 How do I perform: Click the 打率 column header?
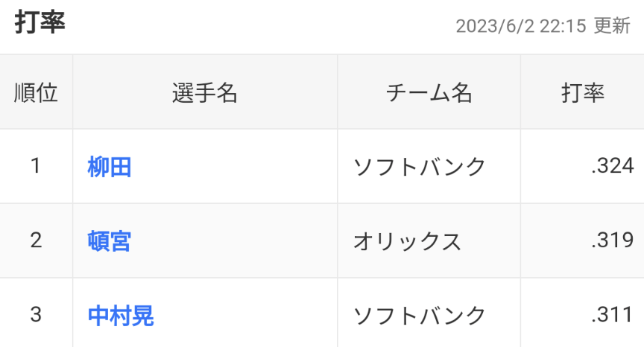tap(582, 92)
